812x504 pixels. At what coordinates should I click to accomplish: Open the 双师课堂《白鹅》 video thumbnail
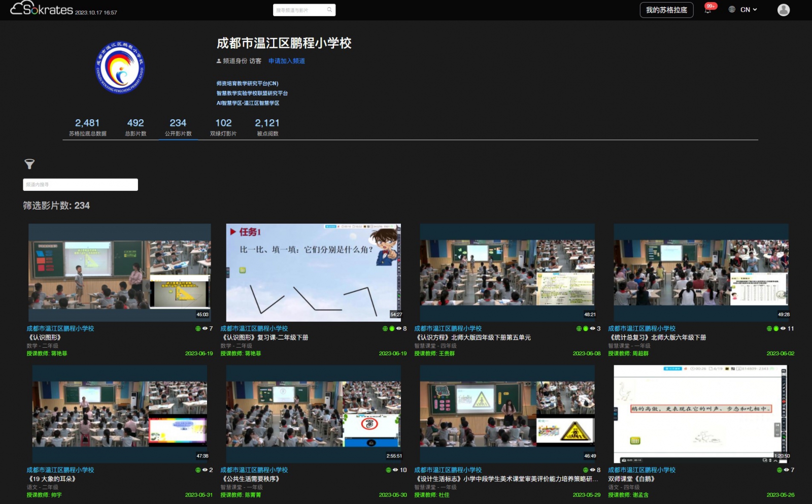pos(700,414)
